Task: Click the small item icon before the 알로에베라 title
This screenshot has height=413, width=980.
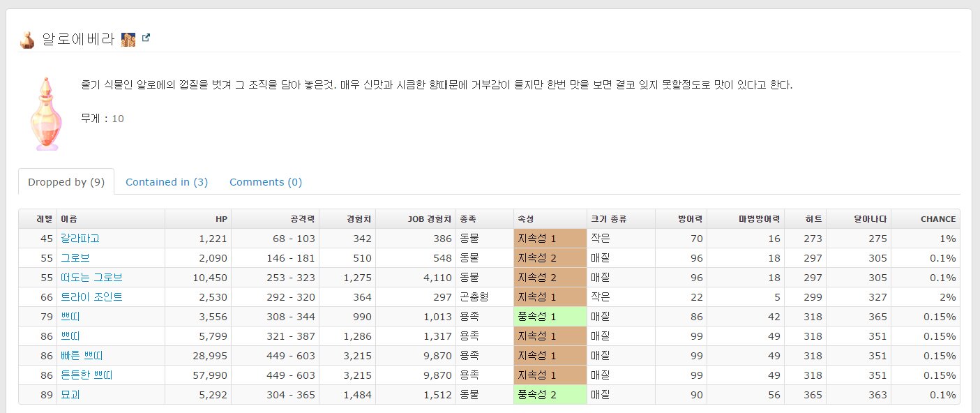Action: coord(27,40)
